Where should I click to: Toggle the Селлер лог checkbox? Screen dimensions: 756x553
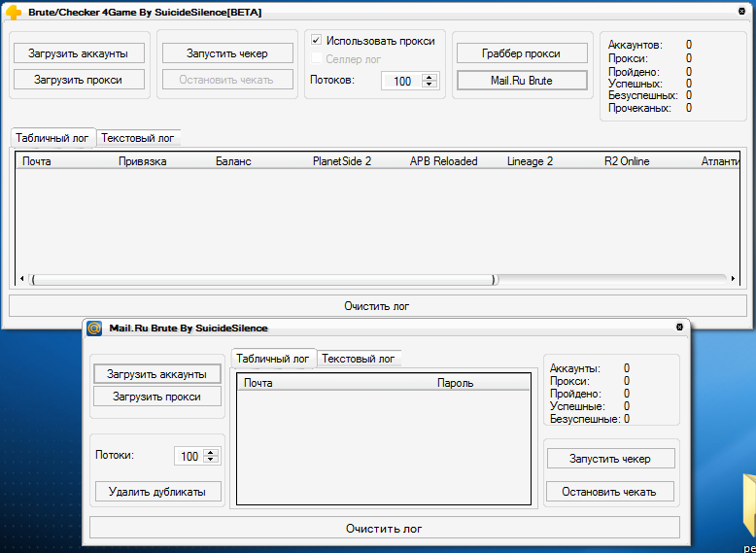point(316,59)
